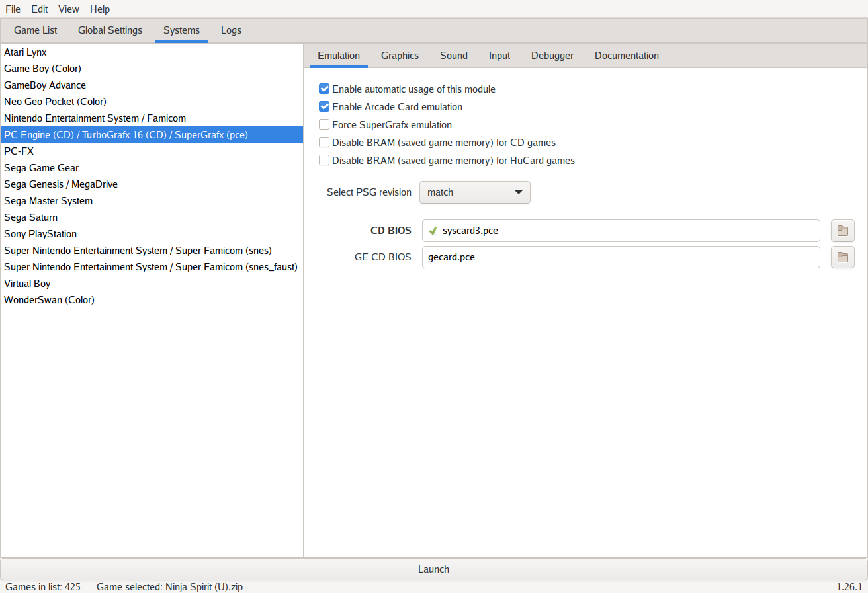The height and width of the screenshot is (593, 868).
Task: Click 'Games in list: 425' status text
Action: (x=43, y=587)
